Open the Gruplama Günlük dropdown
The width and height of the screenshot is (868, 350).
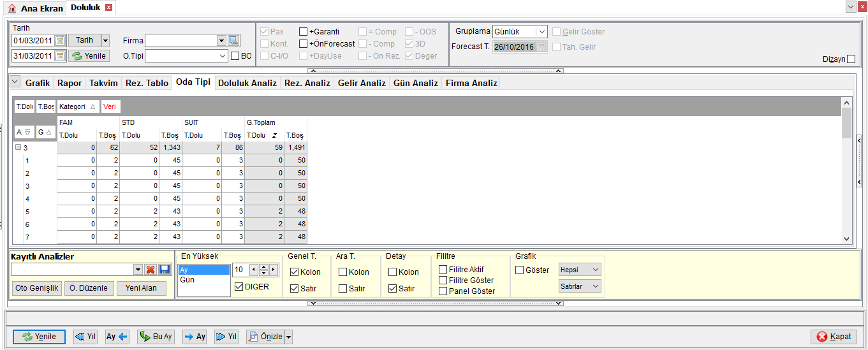pos(541,31)
